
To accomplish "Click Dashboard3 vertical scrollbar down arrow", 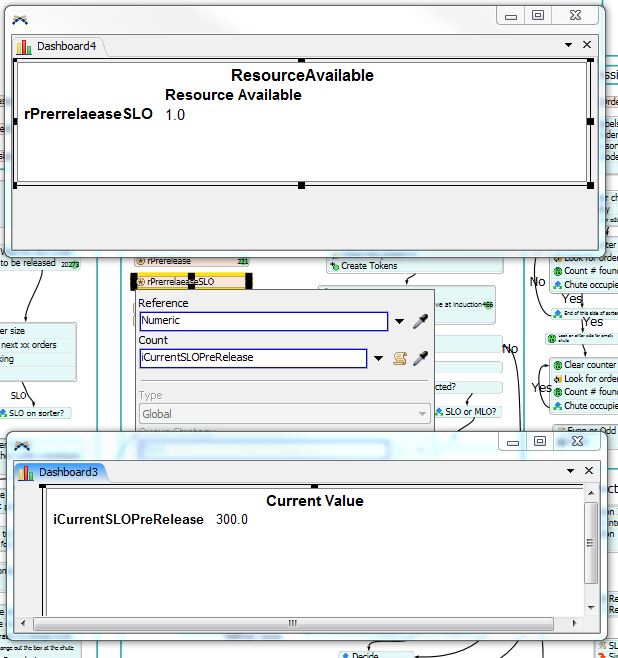I will [592, 606].
